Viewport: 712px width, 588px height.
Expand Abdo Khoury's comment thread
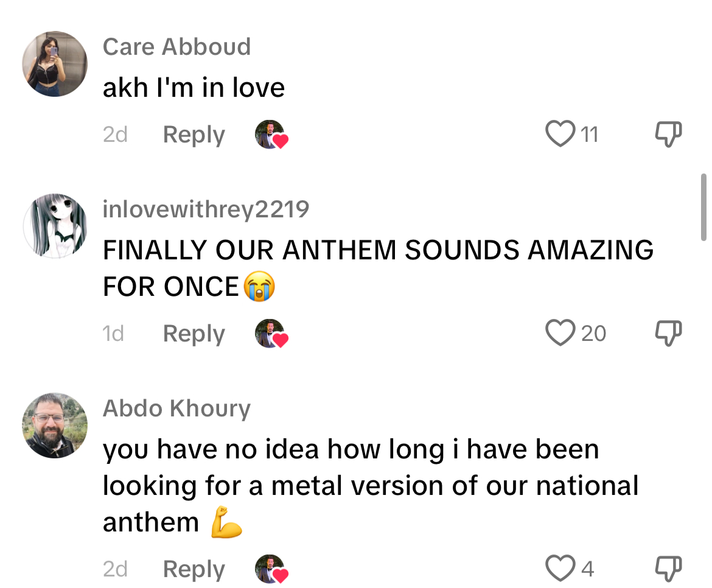point(194,568)
